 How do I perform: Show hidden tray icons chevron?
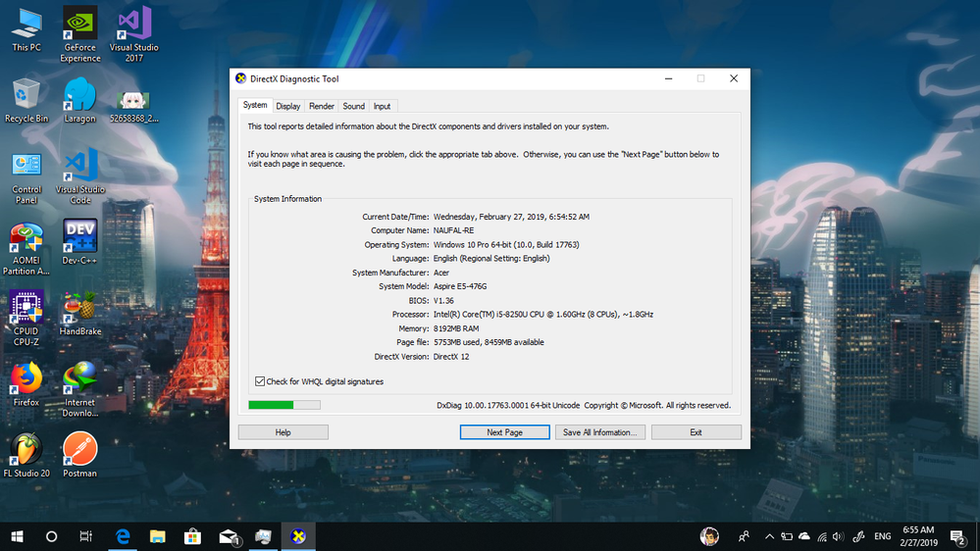click(769, 536)
